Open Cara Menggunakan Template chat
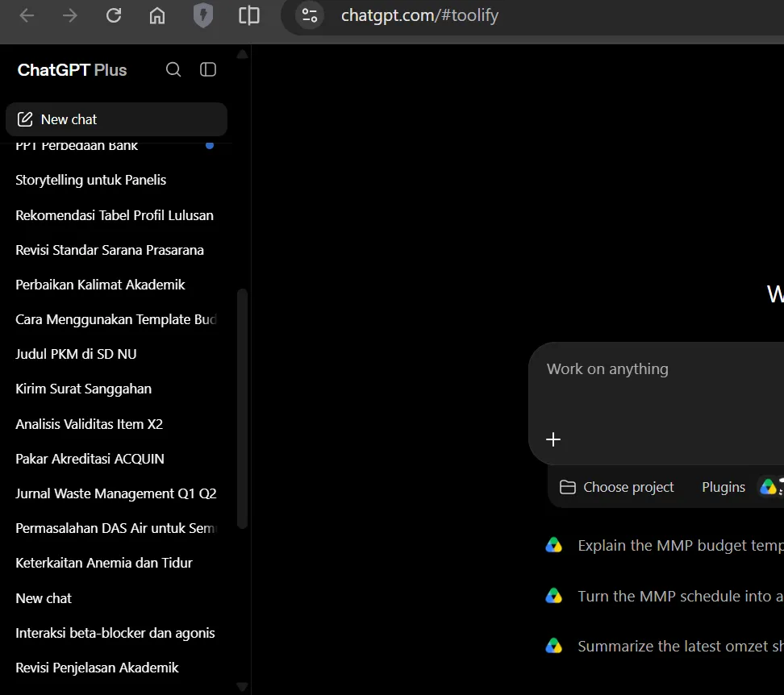Viewport: 784px width, 695px height. 116,319
